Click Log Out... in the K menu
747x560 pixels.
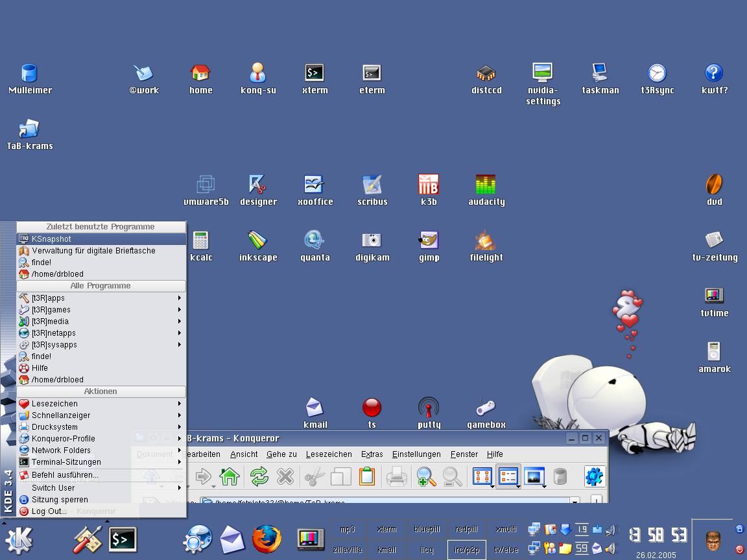[49, 511]
